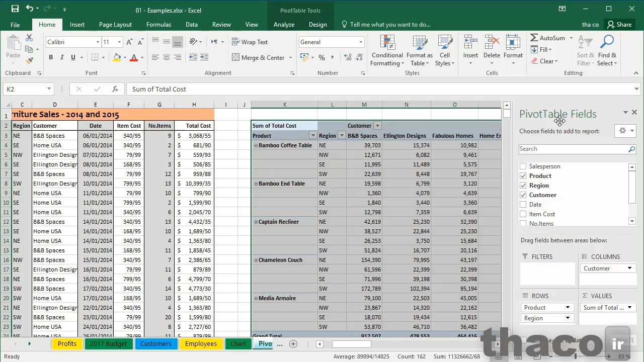644x362 pixels.
Task: Click the Insert Function fx button
Action: (x=115, y=89)
